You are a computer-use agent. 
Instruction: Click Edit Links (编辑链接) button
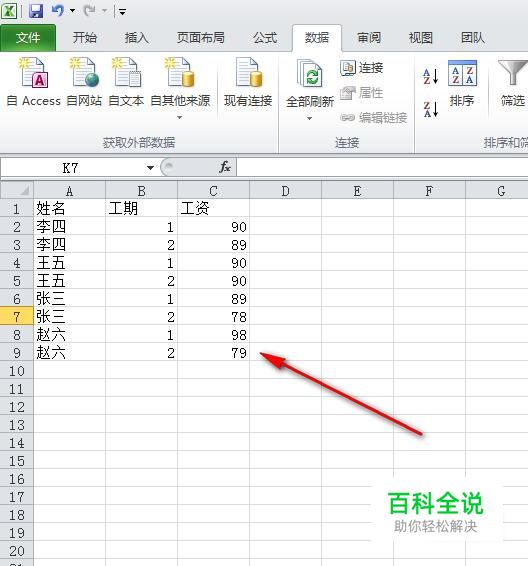coord(374,117)
